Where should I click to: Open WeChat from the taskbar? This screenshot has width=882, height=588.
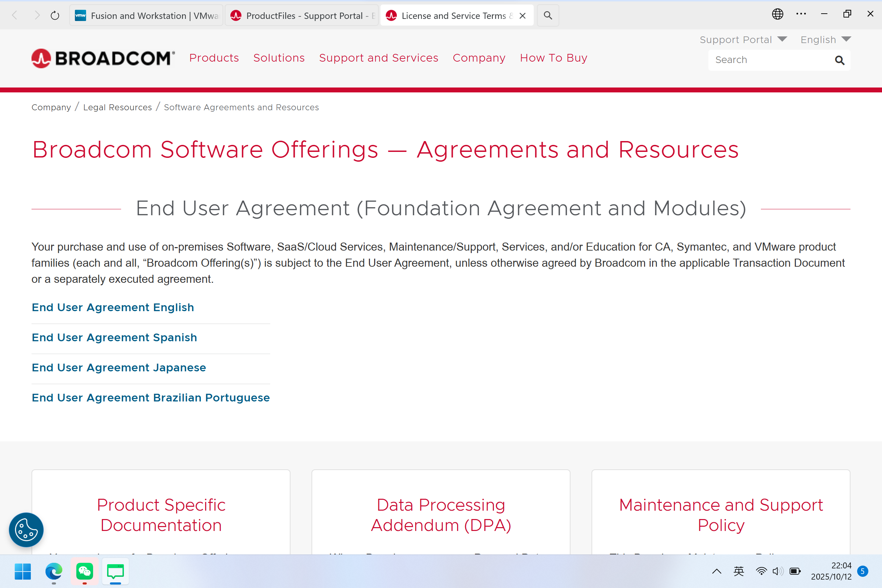(84, 571)
